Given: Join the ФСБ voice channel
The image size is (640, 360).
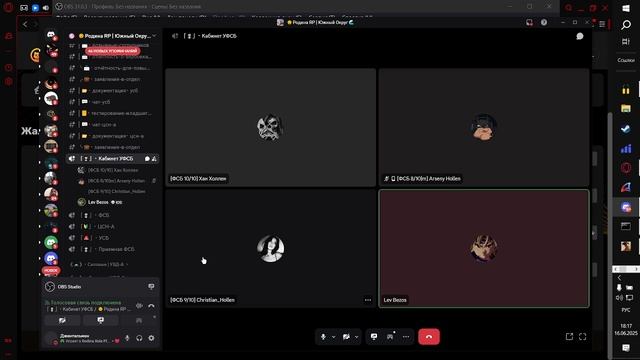Looking at the screenshot, I should (x=113, y=215).
